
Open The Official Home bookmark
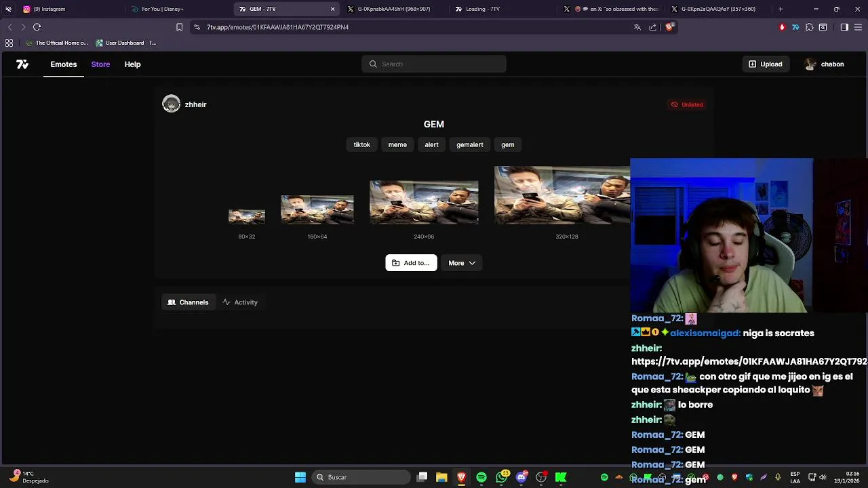pyautogui.click(x=57, y=43)
